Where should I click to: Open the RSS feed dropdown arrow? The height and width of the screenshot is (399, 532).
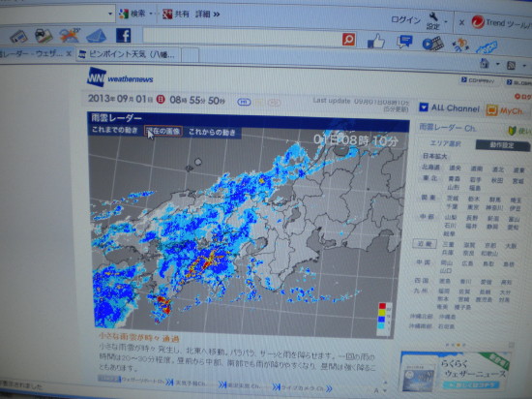(524, 66)
